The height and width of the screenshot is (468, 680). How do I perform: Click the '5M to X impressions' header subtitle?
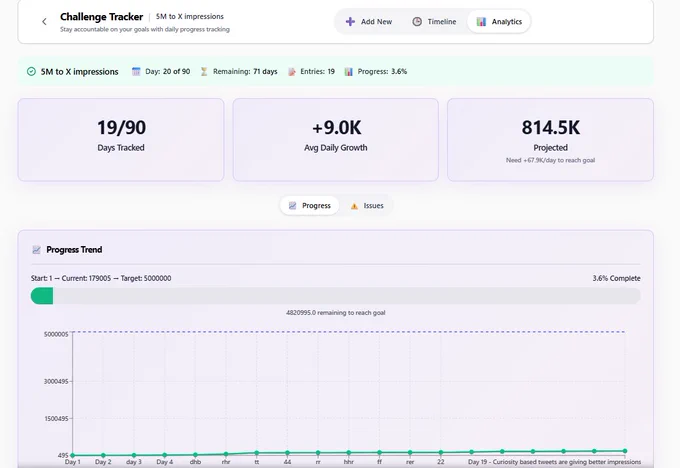point(190,16)
